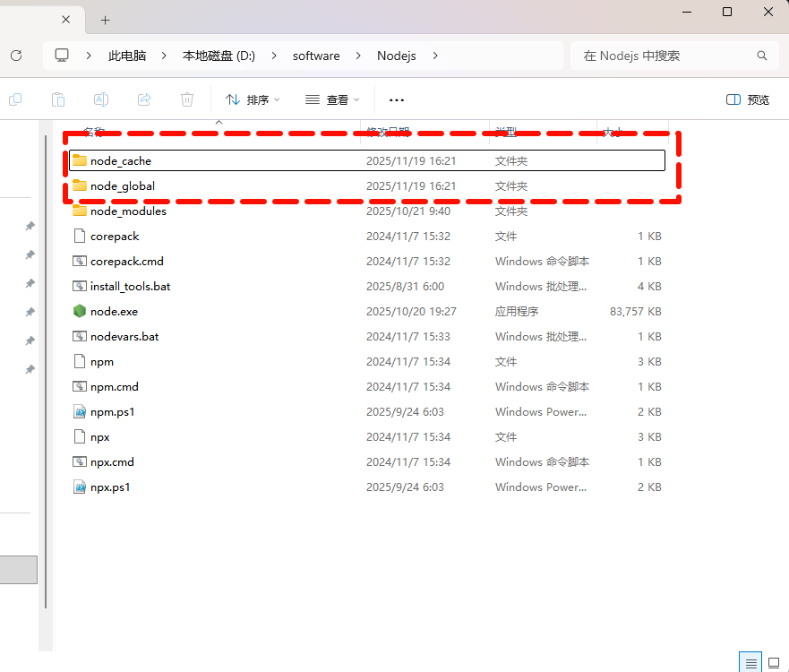Image resolution: width=789 pixels, height=672 pixels.
Task: Switch to large icons view layout
Action: pos(774,663)
